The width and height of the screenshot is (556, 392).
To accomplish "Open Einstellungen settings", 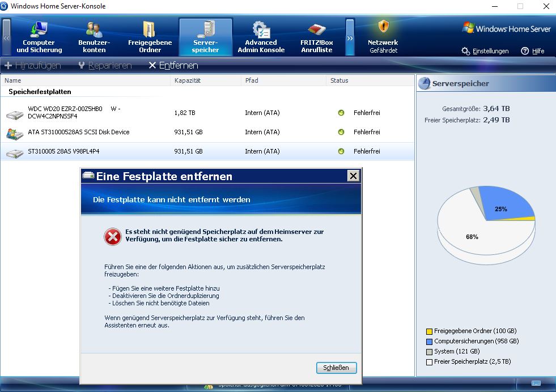I will click(486, 51).
